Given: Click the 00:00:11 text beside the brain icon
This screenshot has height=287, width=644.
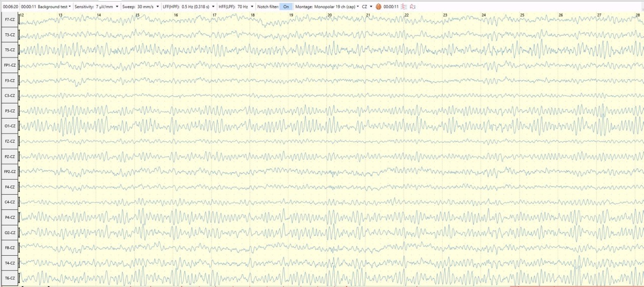Looking at the screenshot, I should 391,6.
